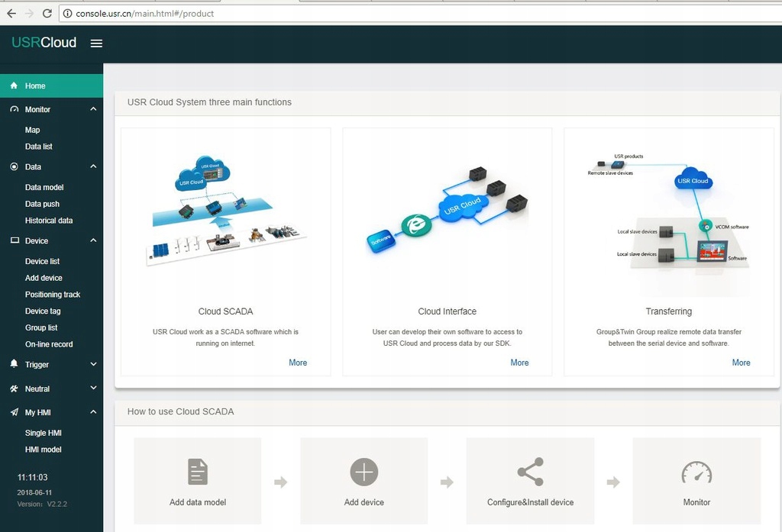Open the Group list page
Screen dimensions: 782x532
pyautogui.click(x=41, y=327)
